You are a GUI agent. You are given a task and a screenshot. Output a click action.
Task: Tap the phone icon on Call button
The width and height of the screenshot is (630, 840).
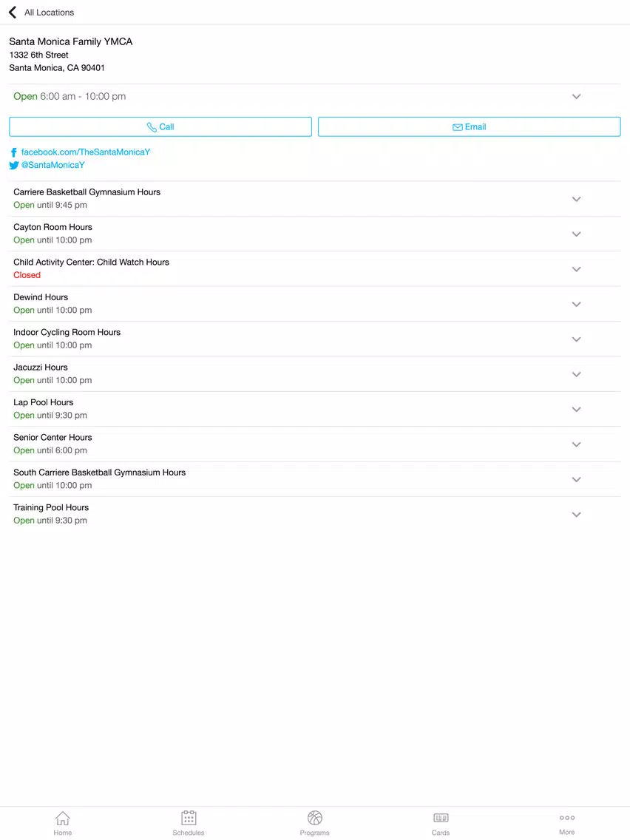(x=152, y=127)
